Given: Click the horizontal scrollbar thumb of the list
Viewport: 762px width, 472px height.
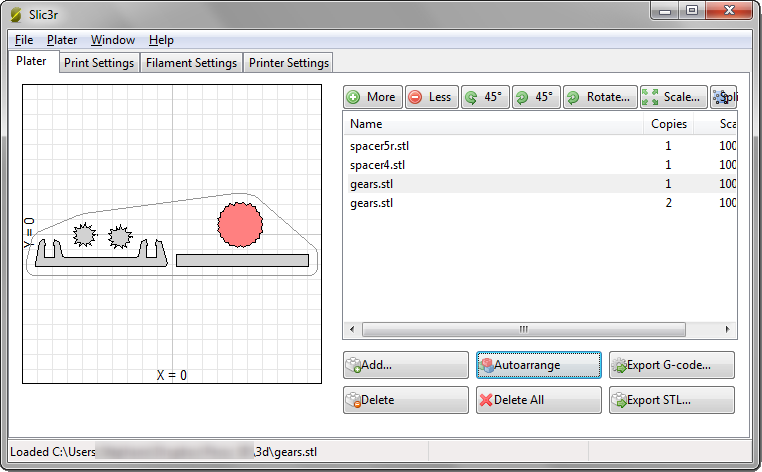Looking at the screenshot, I should 524,329.
